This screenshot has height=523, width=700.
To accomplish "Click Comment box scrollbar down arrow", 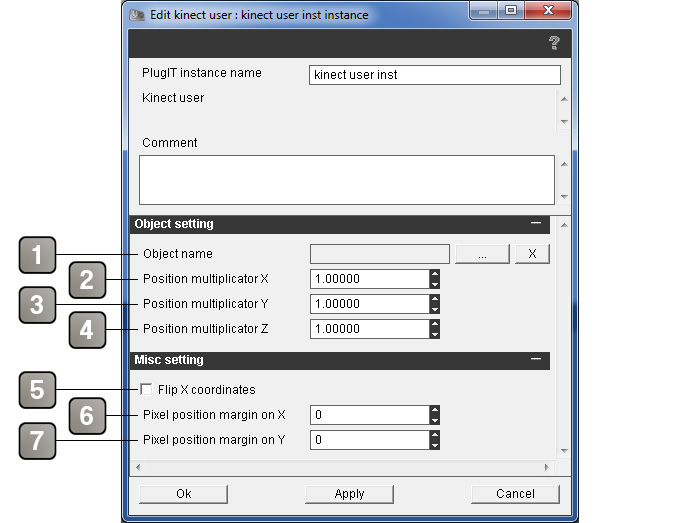I will pyautogui.click(x=564, y=196).
